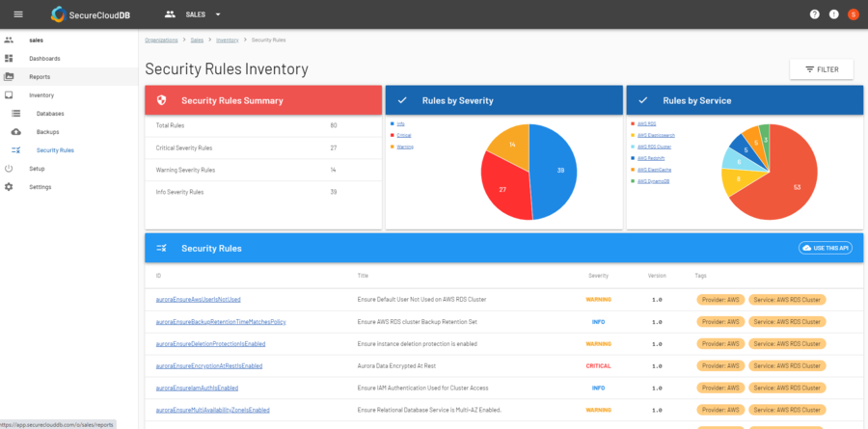Viewport: 868px width, 429px height.
Task: Click the Settings gear icon
Action: (x=9, y=186)
